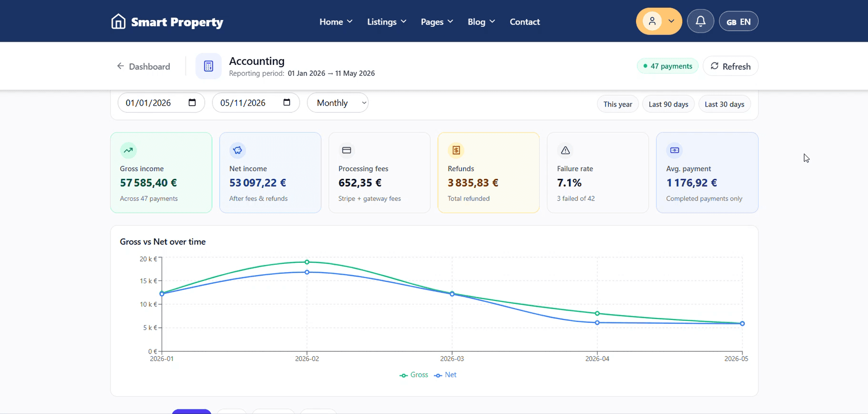Expand the Listings dropdown menu
Viewport: 868px width, 414px height.
386,22
